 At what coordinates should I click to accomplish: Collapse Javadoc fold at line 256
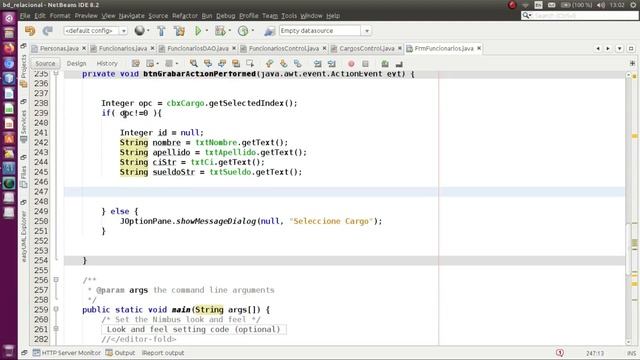(56, 280)
